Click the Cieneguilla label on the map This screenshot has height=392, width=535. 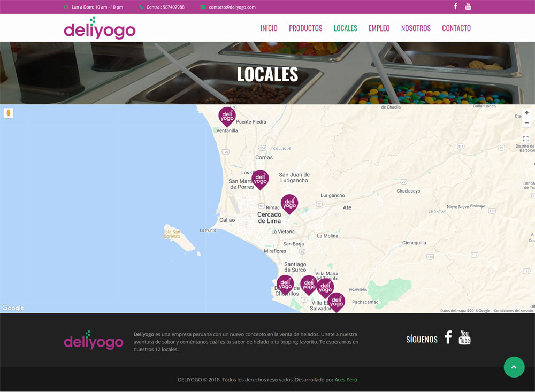tap(414, 243)
